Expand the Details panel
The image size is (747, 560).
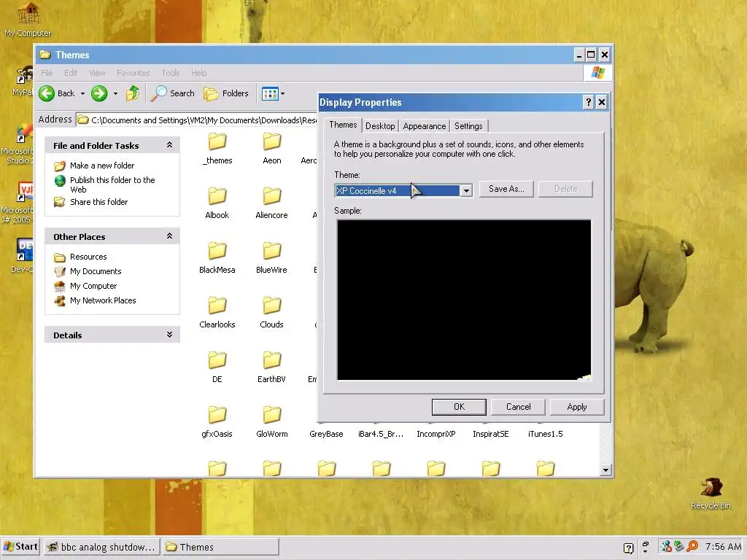point(169,334)
